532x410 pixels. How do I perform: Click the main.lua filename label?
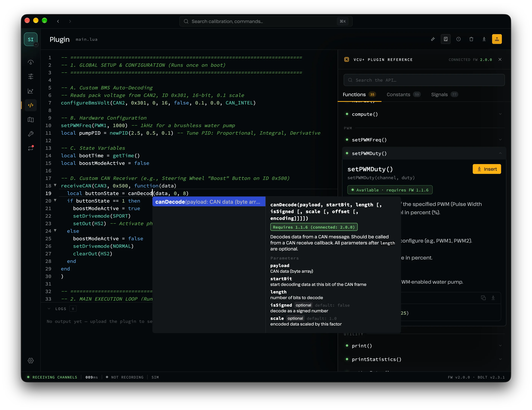86,39
